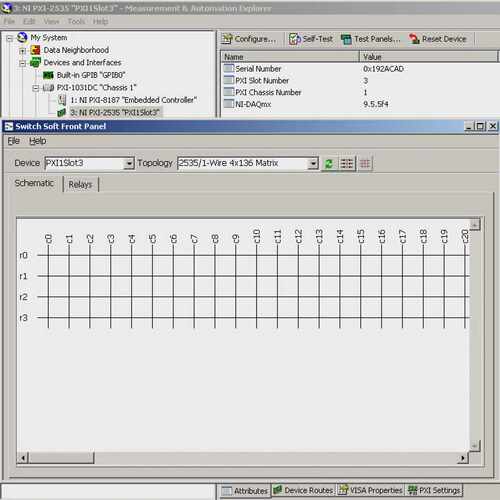Click the r3 and c15 crosspoint
The height and width of the screenshot is (500, 500).
tap(361, 318)
